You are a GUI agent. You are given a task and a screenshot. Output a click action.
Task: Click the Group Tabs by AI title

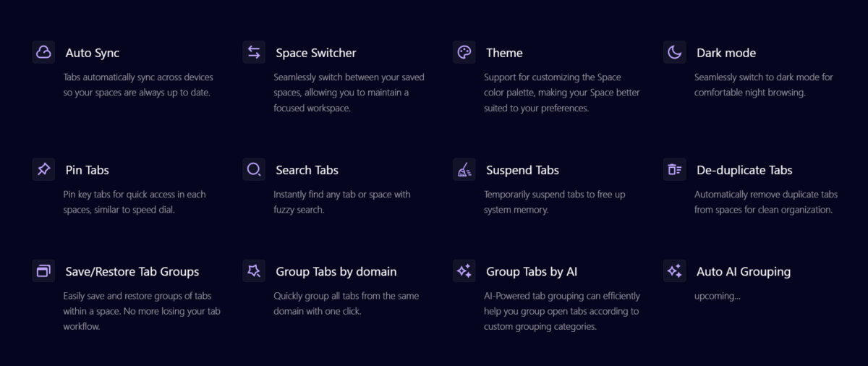coord(532,272)
